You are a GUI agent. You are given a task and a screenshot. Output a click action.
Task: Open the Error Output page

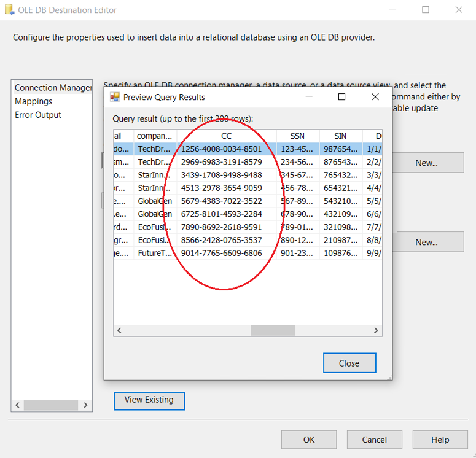[38, 115]
